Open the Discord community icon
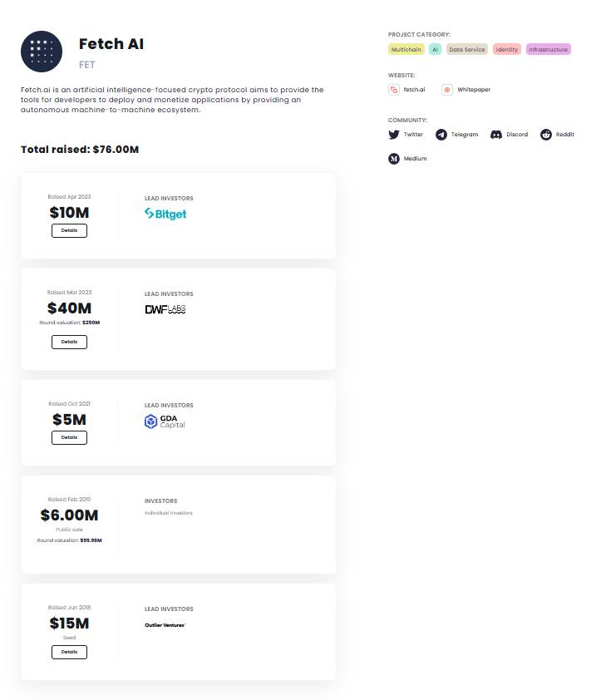 click(496, 135)
